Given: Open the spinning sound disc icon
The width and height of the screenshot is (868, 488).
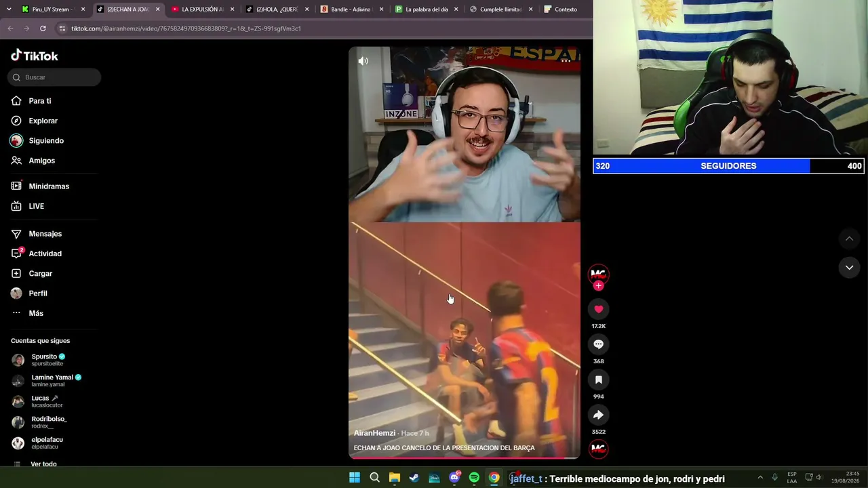Looking at the screenshot, I should click(598, 449).
